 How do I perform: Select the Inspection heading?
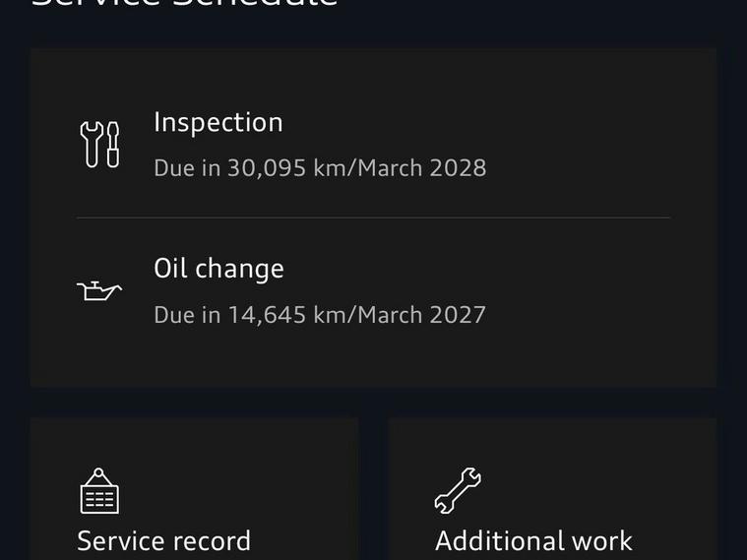pos(218,122)
